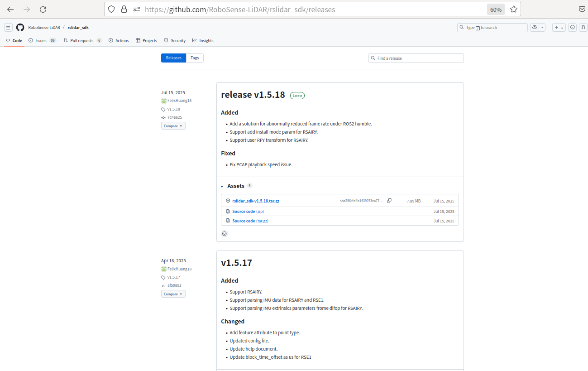Click commit icon beside af59893
The height and width of the screenshot is (371, 588).
coord(163,286)
